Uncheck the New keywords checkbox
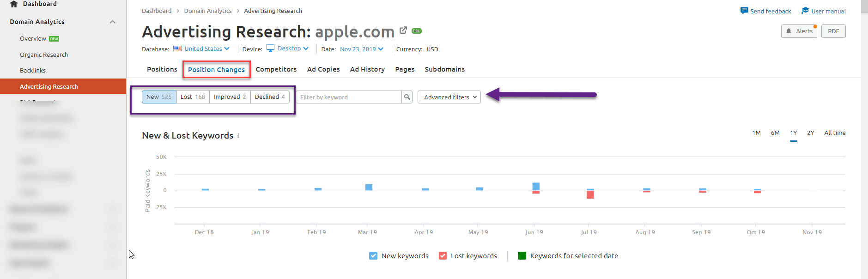The height and width of the screenshot is (279, 868). [373, 256]
